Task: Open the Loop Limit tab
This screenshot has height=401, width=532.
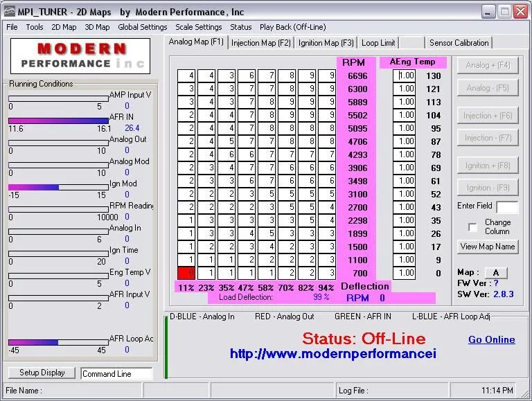Action: click(x=378, y=43)
